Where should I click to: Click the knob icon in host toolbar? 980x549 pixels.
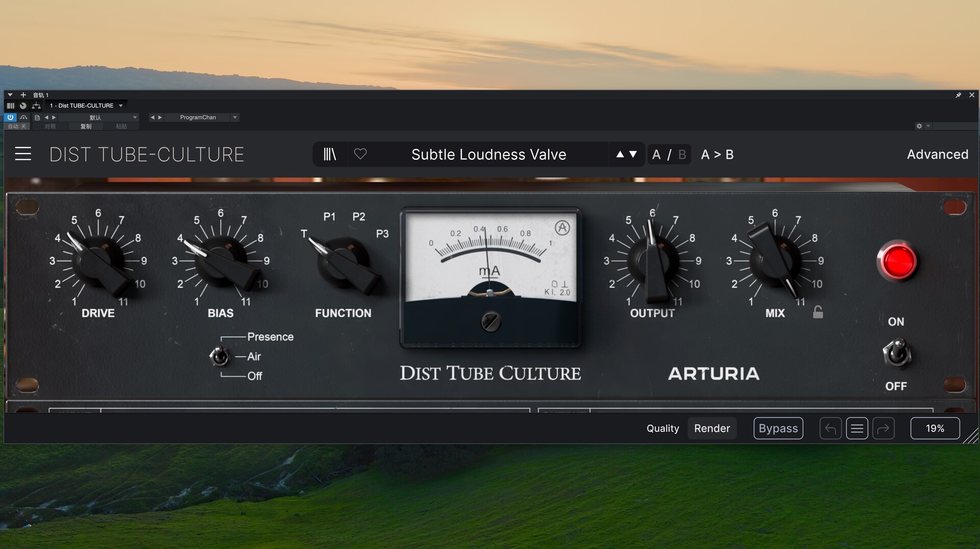pos(23,106)
